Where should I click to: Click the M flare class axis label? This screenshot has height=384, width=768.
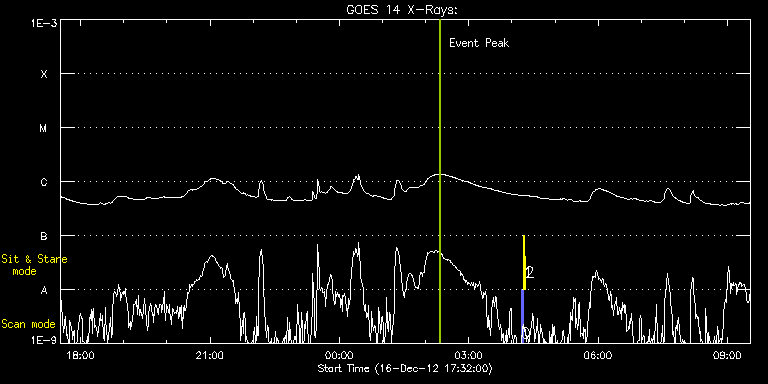pos(44,128)
